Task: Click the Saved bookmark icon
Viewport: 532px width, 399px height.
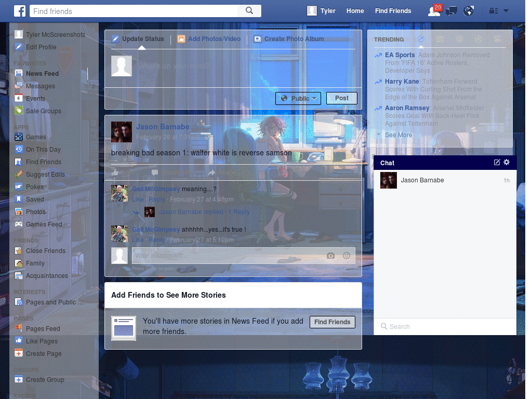Action: [19, 199]
